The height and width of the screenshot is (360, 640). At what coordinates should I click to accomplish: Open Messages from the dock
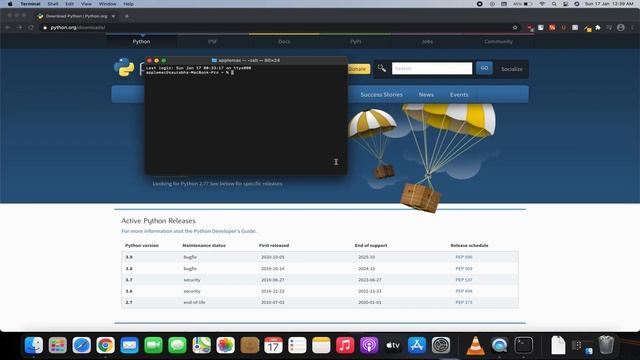coord(177,345)
